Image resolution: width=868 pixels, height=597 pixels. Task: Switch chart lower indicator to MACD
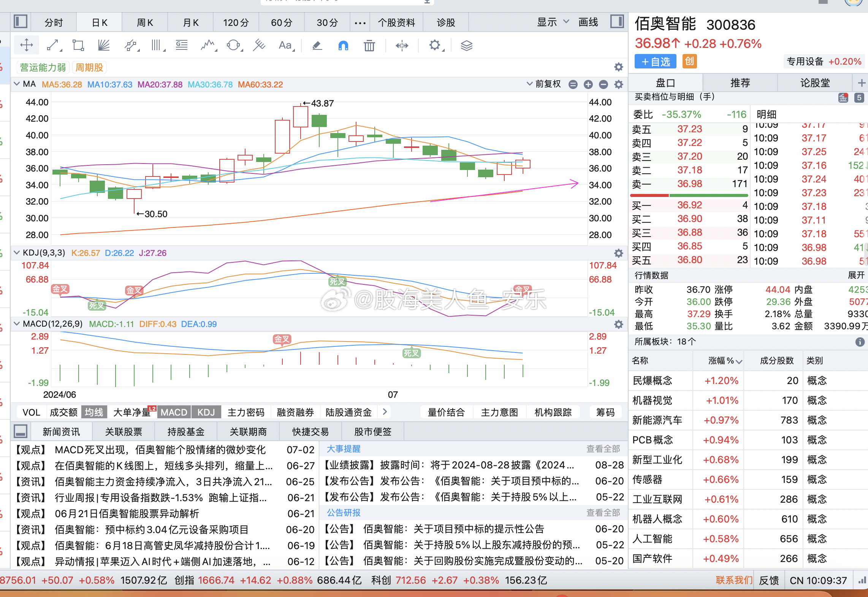coord(174,412)
